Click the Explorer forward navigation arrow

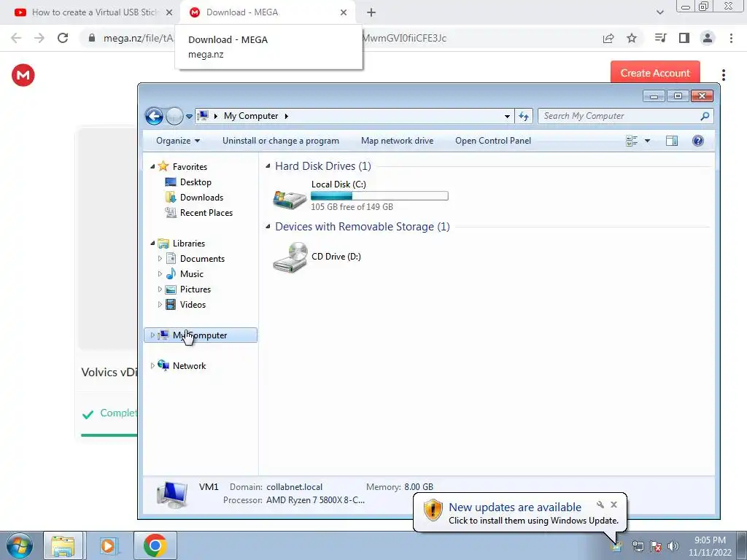click(x=174, y=116)
